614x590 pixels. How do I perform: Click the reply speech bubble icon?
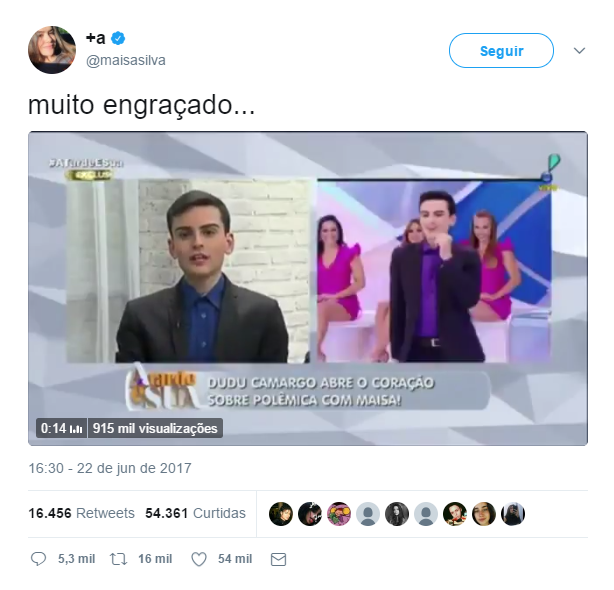click(x=38, y=559)
